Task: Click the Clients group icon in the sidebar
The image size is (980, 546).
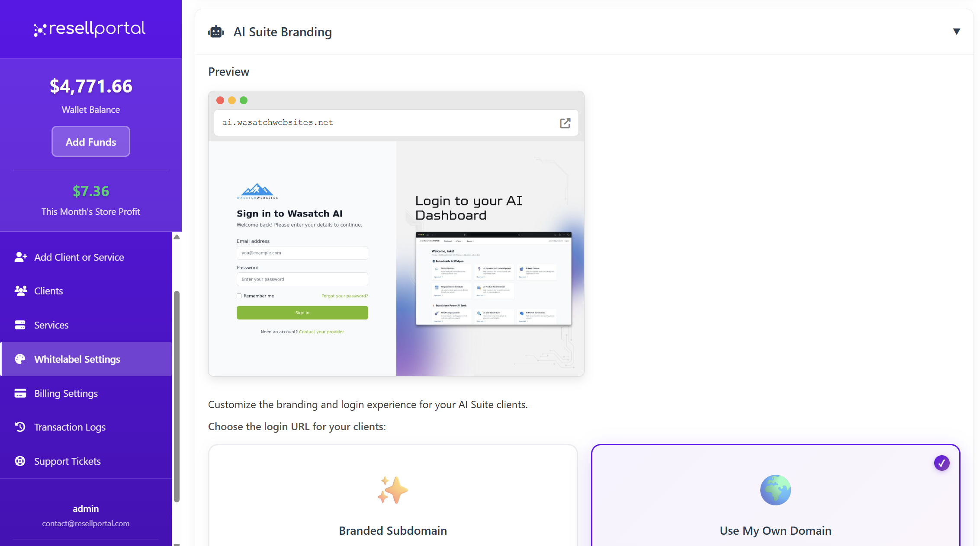Action: tap(20, 291)
